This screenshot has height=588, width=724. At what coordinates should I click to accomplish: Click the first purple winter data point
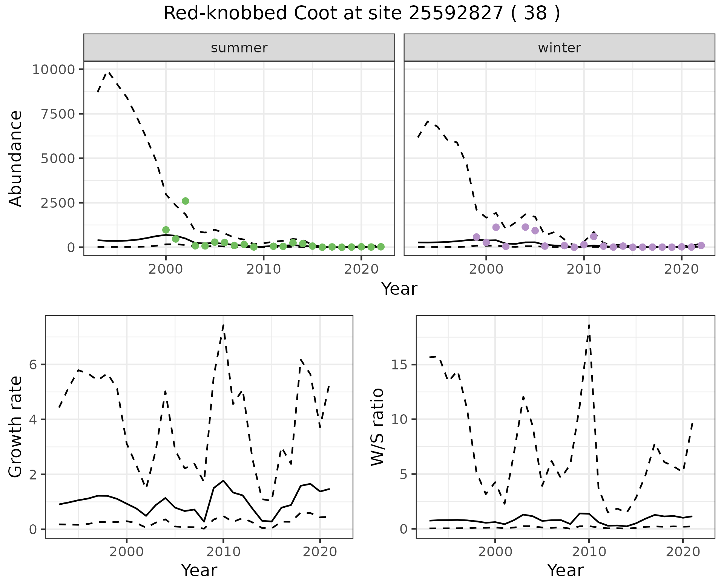476,237
